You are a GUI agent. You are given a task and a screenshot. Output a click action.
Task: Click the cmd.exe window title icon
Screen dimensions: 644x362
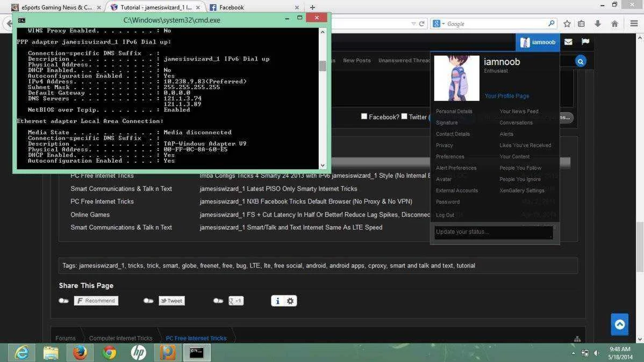(22, 20)
